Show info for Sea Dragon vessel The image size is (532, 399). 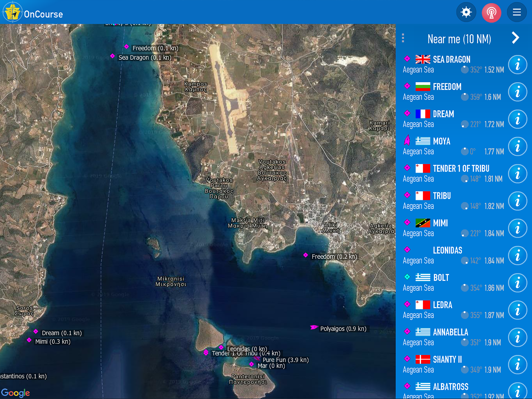pos(517,65)
